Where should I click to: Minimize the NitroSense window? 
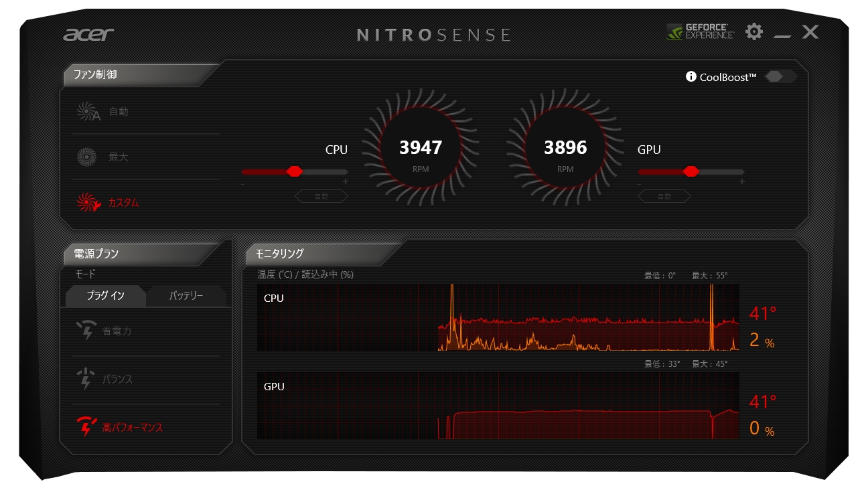[782, 35]
